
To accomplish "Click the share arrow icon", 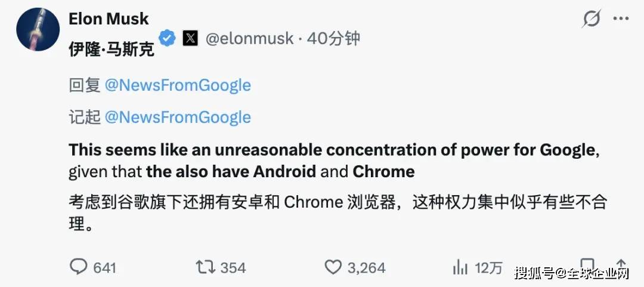I will (x=620, y=266).
